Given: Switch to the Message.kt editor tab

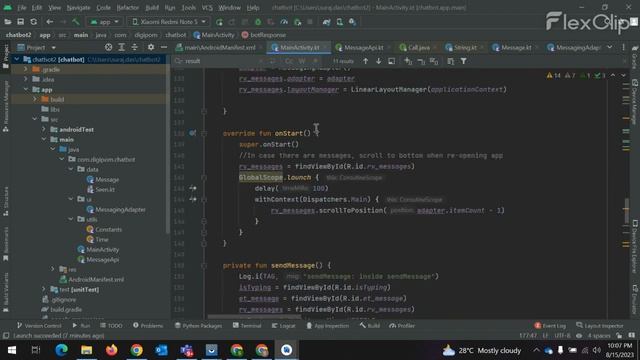Looking at the screenshot, I should pos(513,47).
